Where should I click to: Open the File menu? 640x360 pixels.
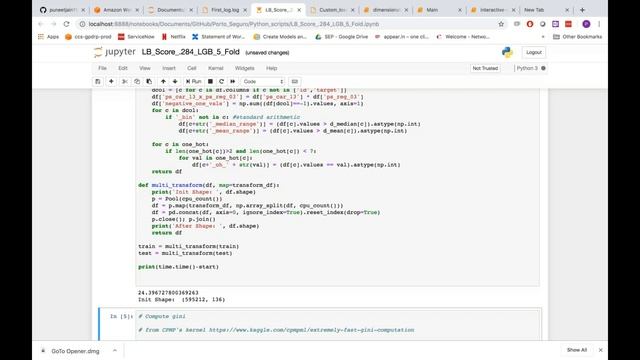102,68
